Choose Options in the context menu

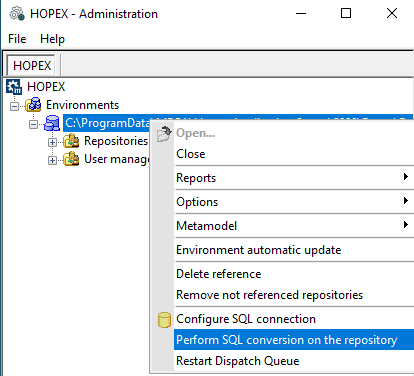pyautogui.click(x=294, y=202)
